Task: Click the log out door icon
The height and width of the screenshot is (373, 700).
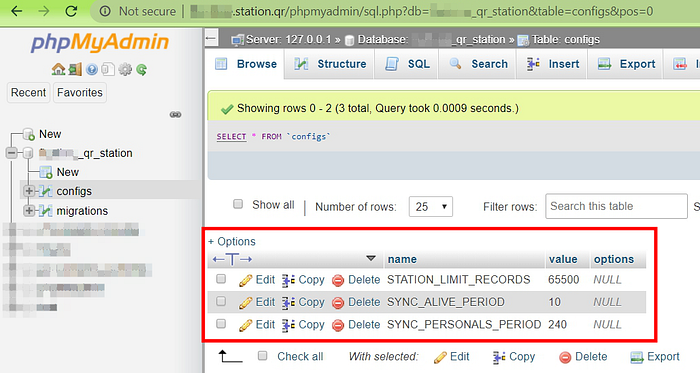Action: (x=75, y=69)
